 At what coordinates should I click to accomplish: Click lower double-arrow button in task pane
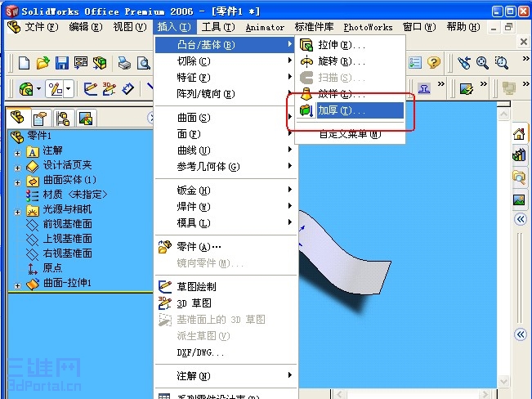pos(520,334)
